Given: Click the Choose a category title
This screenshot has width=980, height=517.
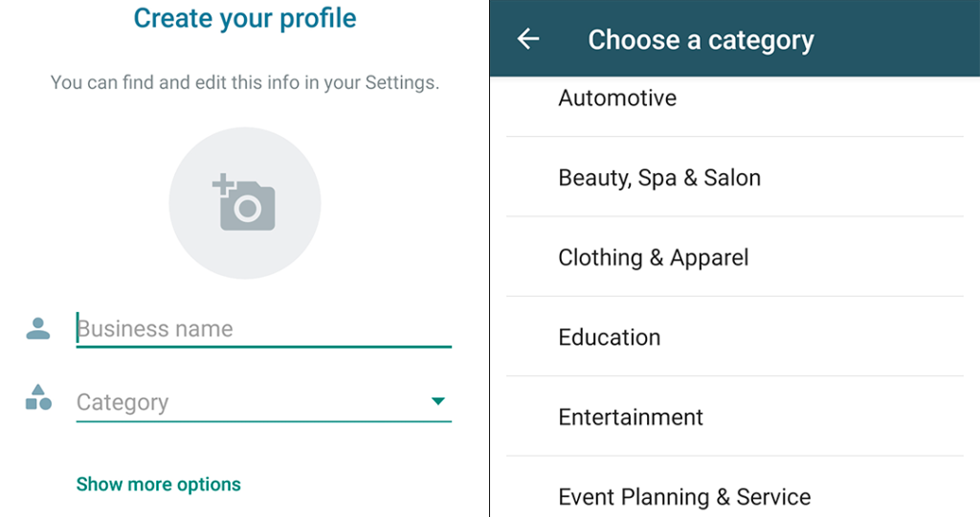Looking at the screenshot, I should click(701, 39).
